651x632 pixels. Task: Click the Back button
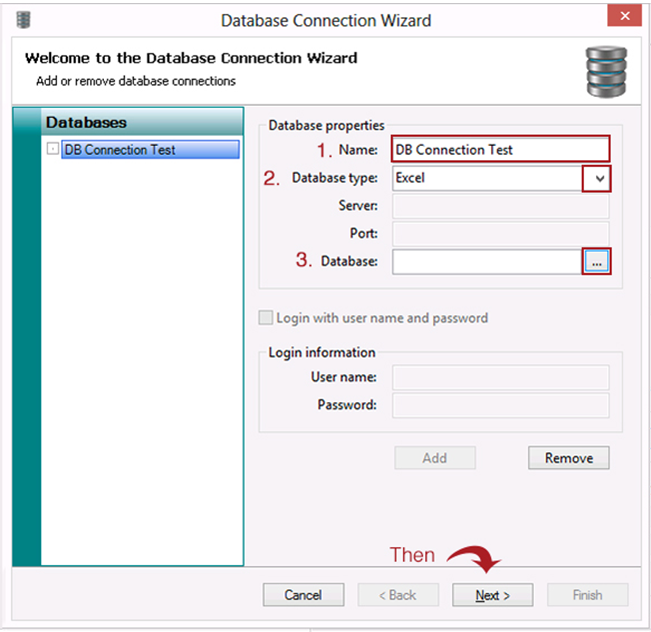coord(398,595)
